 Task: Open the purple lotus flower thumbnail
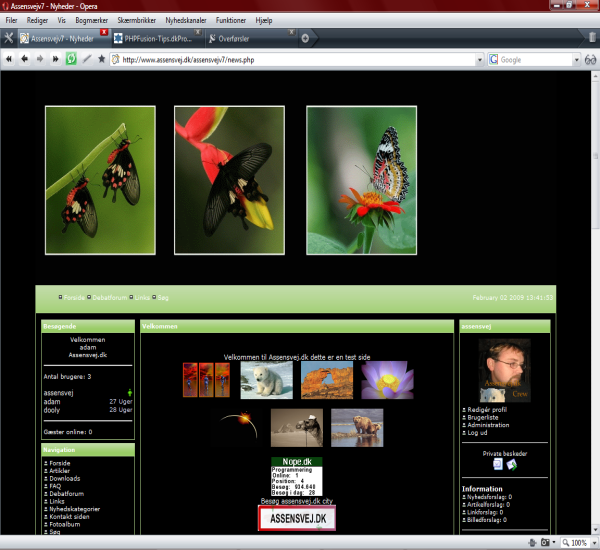tap(387, 380)
